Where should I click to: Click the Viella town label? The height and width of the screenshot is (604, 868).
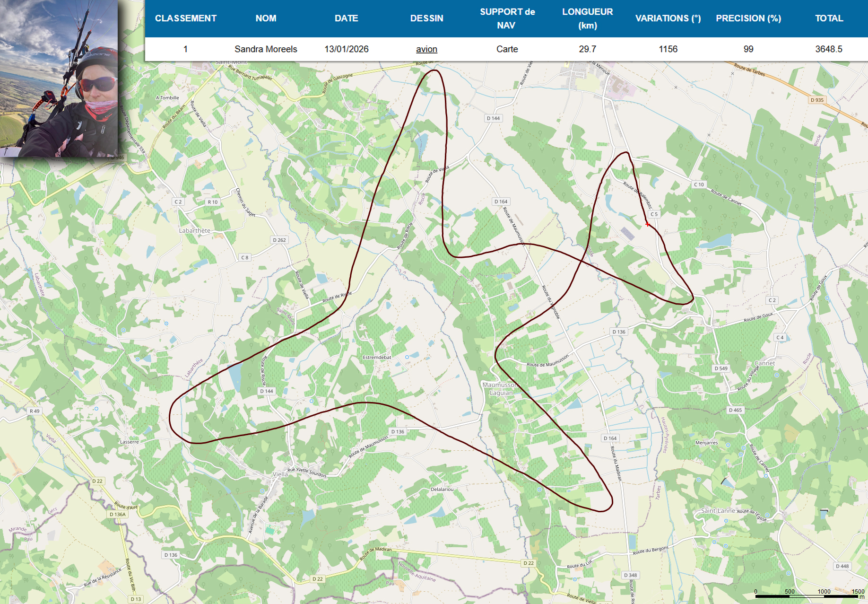(280, 474)
